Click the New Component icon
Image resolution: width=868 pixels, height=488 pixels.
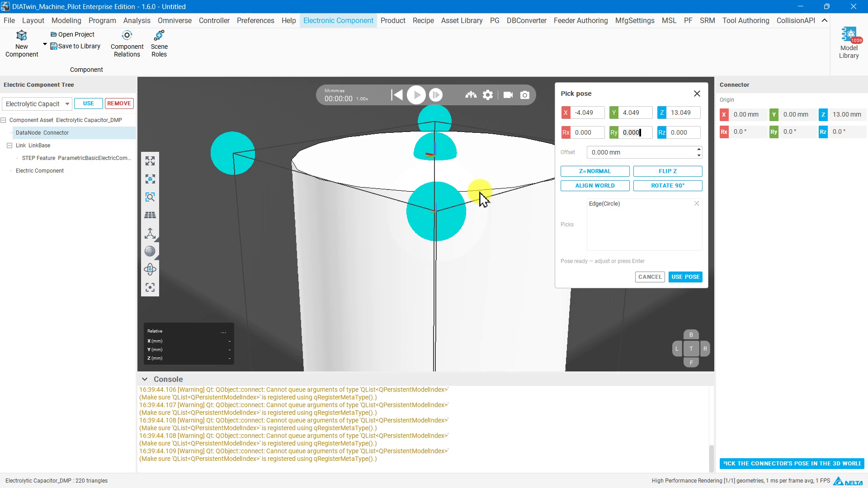22,36
